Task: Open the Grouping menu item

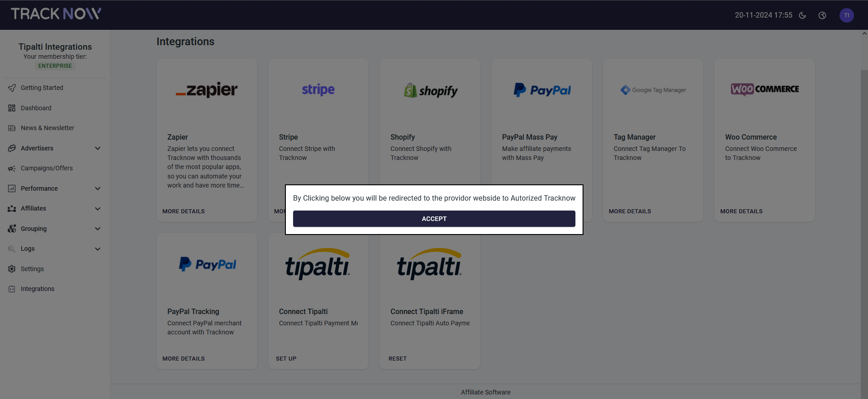Action: (34, 229)
